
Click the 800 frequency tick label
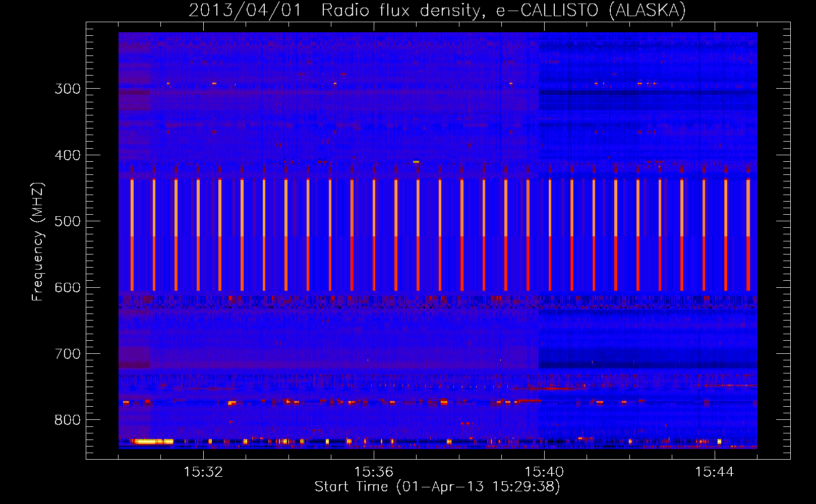coord(68,420)
